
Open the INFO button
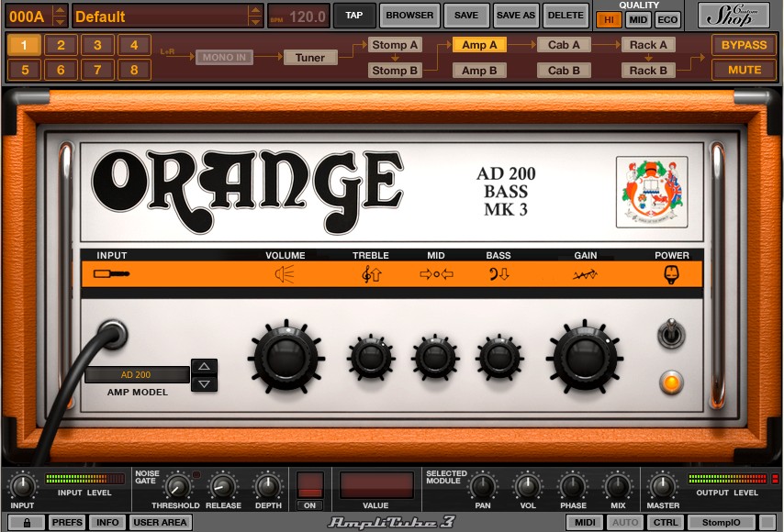[107, 523]
